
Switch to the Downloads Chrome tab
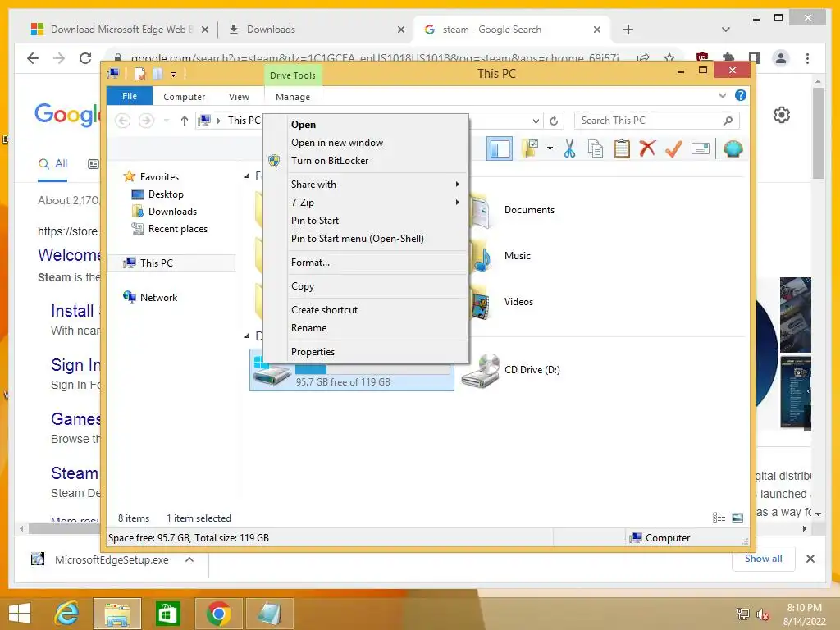tap(316, 30)
